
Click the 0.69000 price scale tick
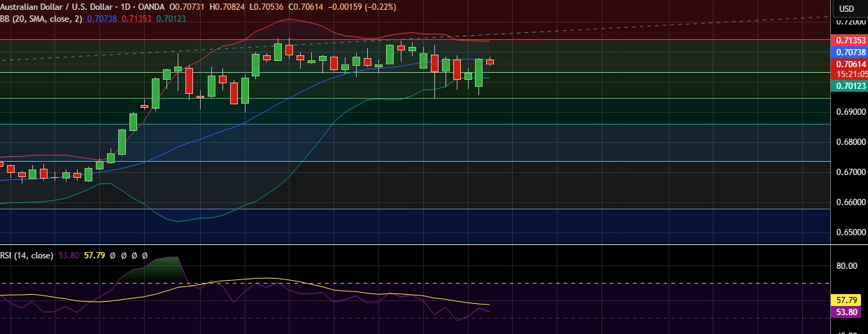point(852,112)
